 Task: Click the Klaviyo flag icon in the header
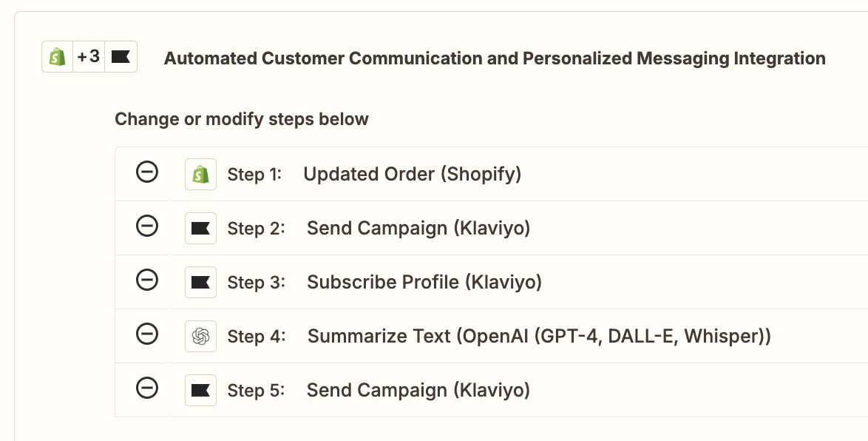click(x=121, y=57)
